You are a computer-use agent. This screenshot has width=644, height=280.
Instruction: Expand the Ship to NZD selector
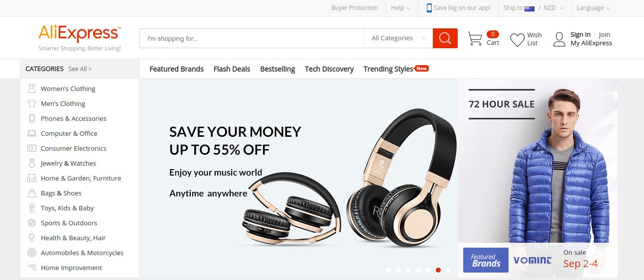(x=533, y=8)
